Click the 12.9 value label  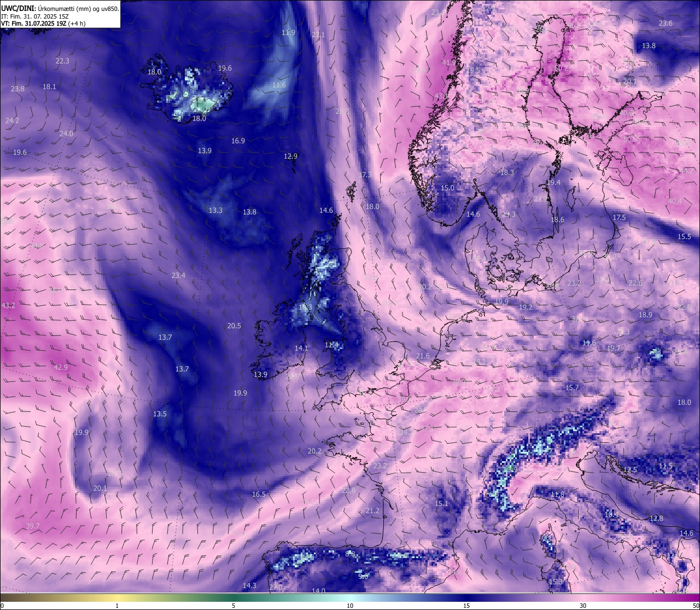pyautogui.click(x=290, y=156)
